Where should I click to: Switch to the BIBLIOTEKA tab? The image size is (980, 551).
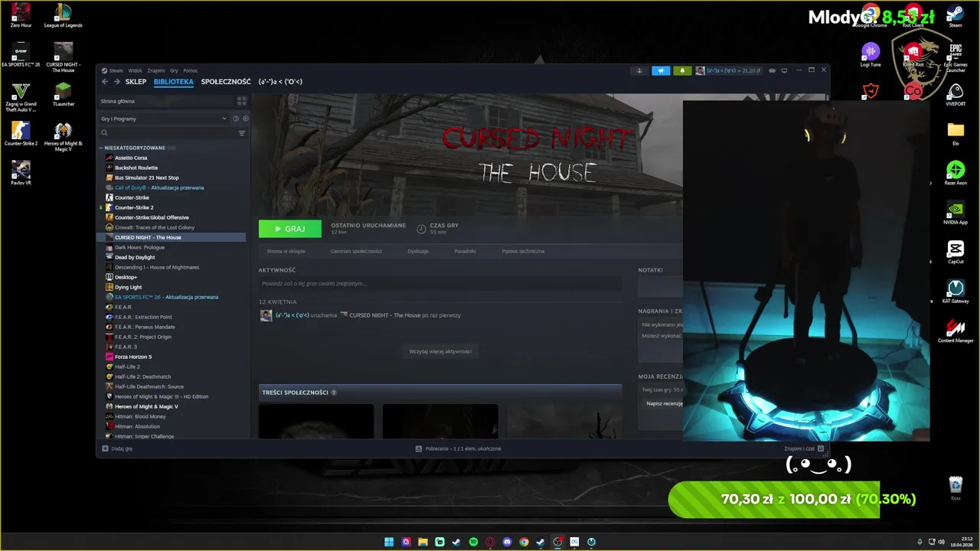pyautogui.click(x=173, y=82)
